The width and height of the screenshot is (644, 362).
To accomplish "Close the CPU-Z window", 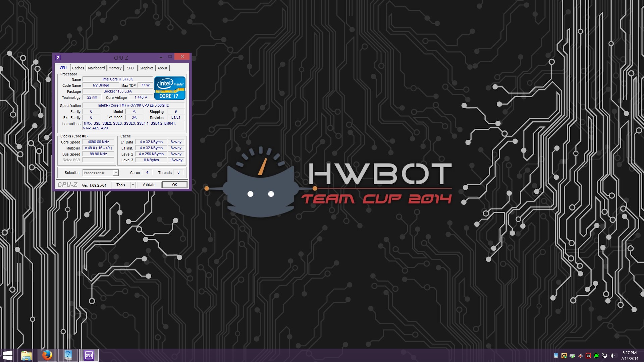I will (182, 57).
